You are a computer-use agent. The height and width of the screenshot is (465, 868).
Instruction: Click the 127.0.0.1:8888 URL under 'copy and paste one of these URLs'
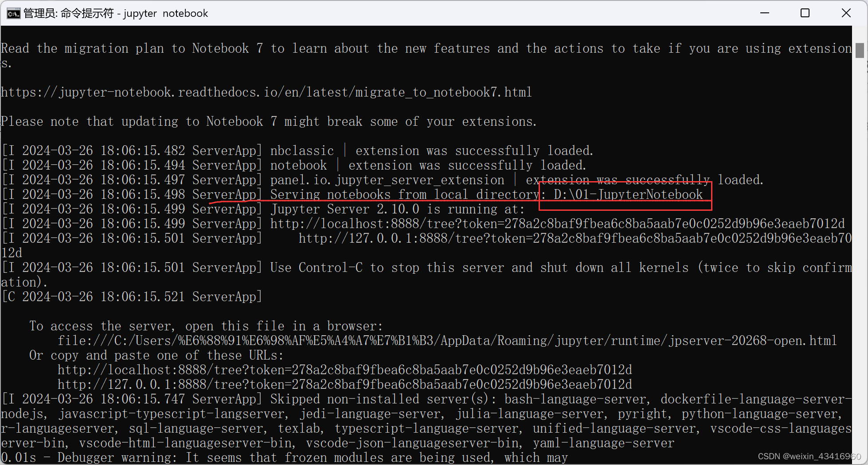point(345,384)
